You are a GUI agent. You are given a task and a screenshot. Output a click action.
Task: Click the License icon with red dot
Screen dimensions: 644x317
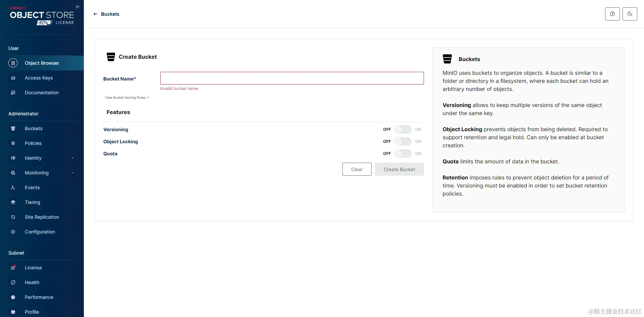(x=13, y=268)
